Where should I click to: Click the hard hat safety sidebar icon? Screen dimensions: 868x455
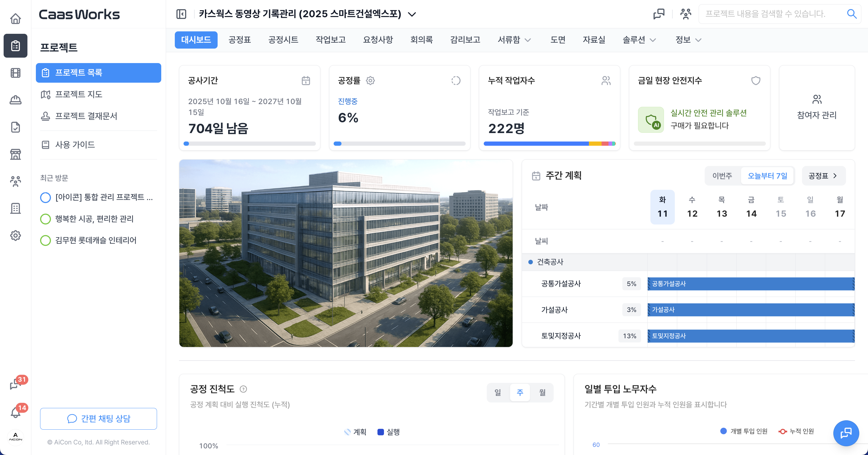15,100
